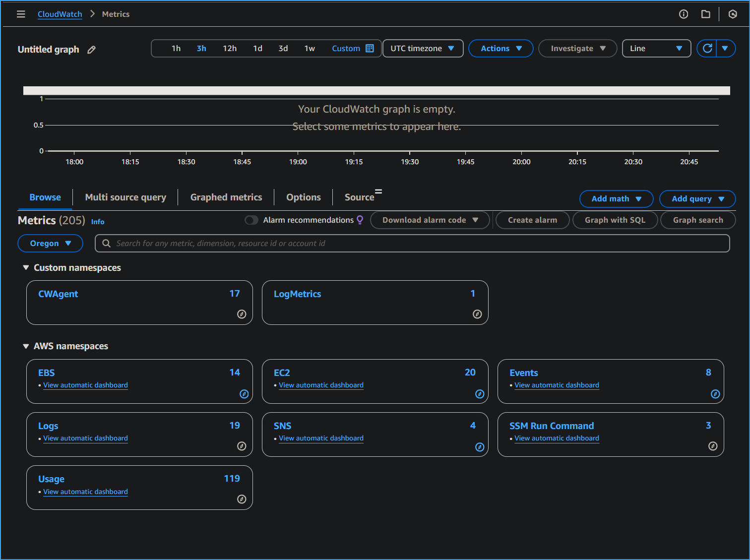Open the Options tab

click(303, 197)
